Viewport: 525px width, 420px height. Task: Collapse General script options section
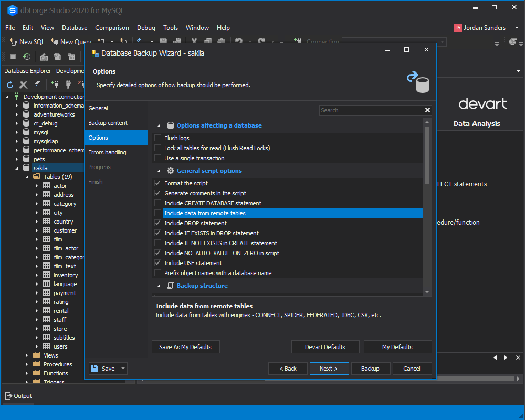pyautogui.click(x=159, y=171)
